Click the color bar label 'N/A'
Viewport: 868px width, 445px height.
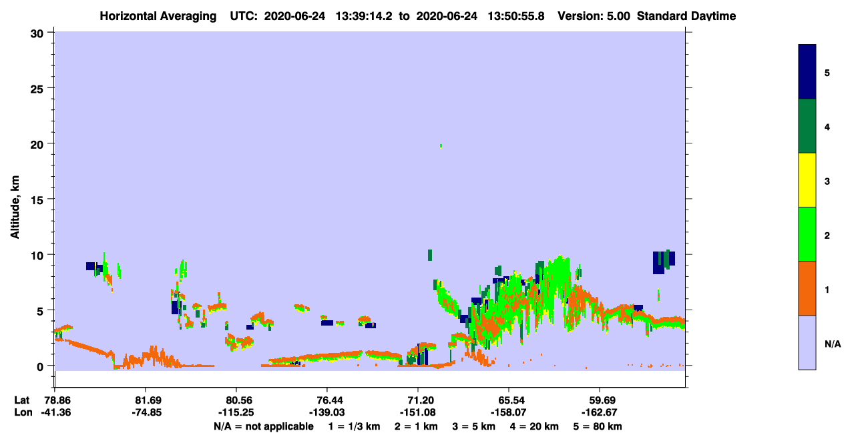tap(833, 344)
